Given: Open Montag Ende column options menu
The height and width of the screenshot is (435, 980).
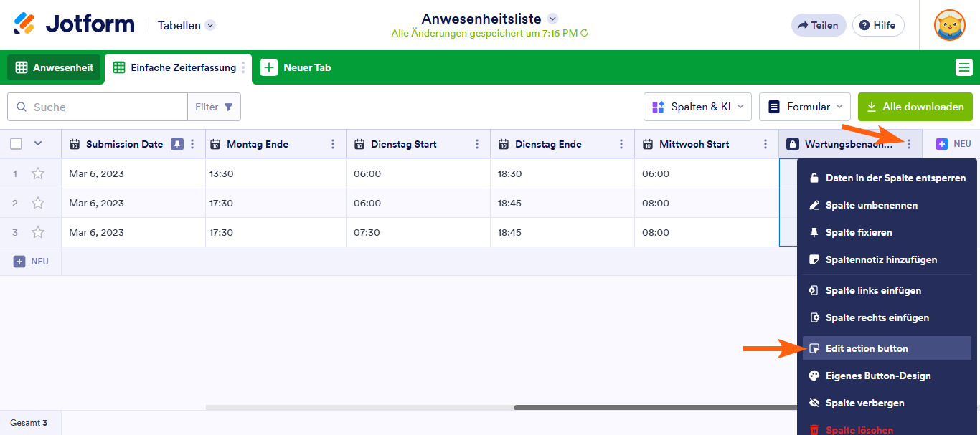Looking at the screenshot, I should click(x=333, y=144).
